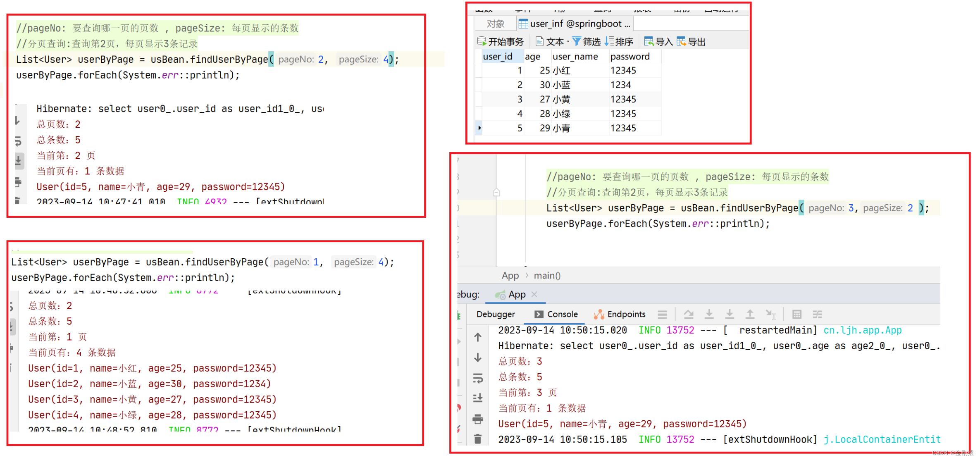
Task: Click the j.LocalContainerEntit link in console
Action: [x=882, y=439]
